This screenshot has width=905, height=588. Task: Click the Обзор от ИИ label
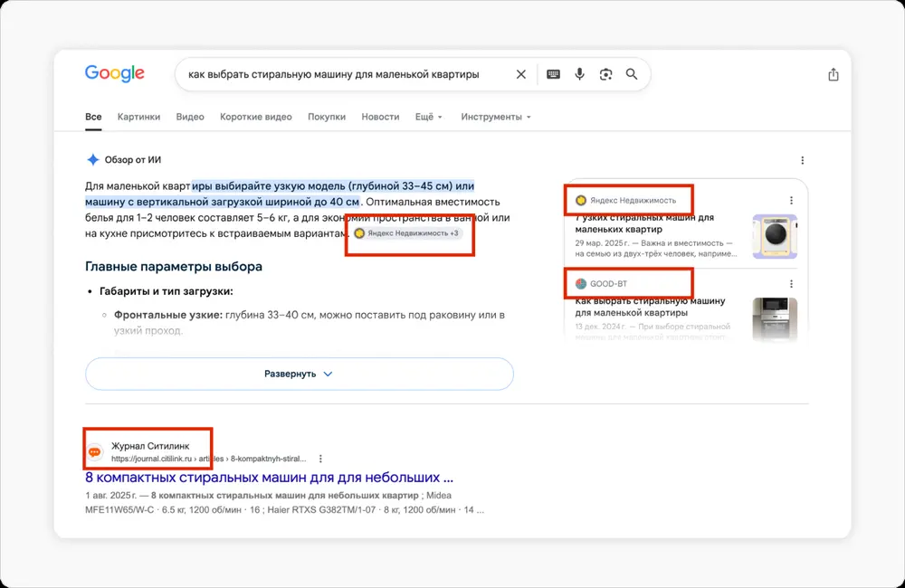[133, 160]
